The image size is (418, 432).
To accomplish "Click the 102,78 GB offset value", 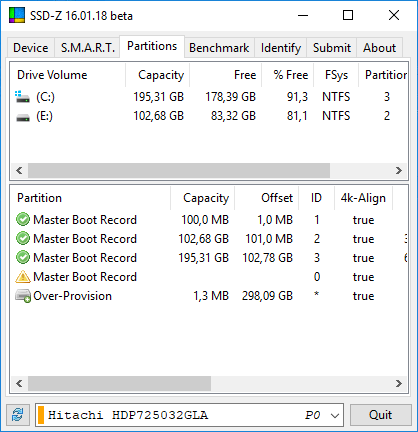I will click(x=267, y=258).
